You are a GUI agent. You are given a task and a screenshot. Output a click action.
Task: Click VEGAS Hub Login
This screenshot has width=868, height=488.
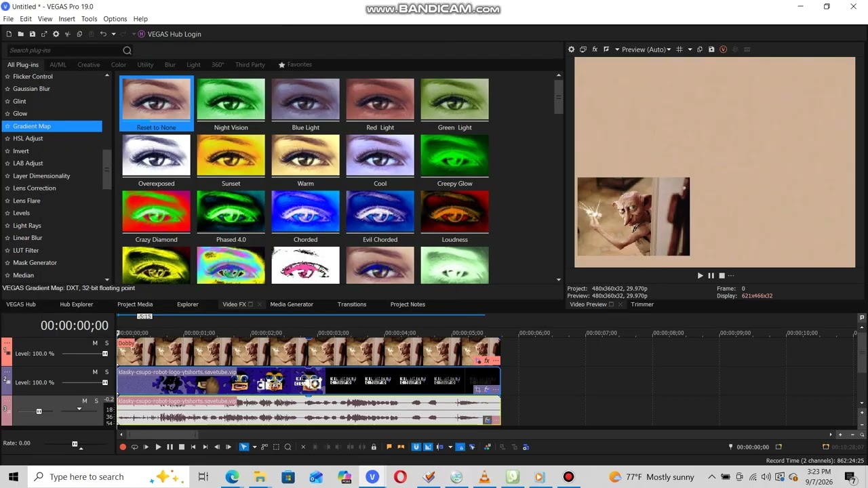[x=174, y=34]
